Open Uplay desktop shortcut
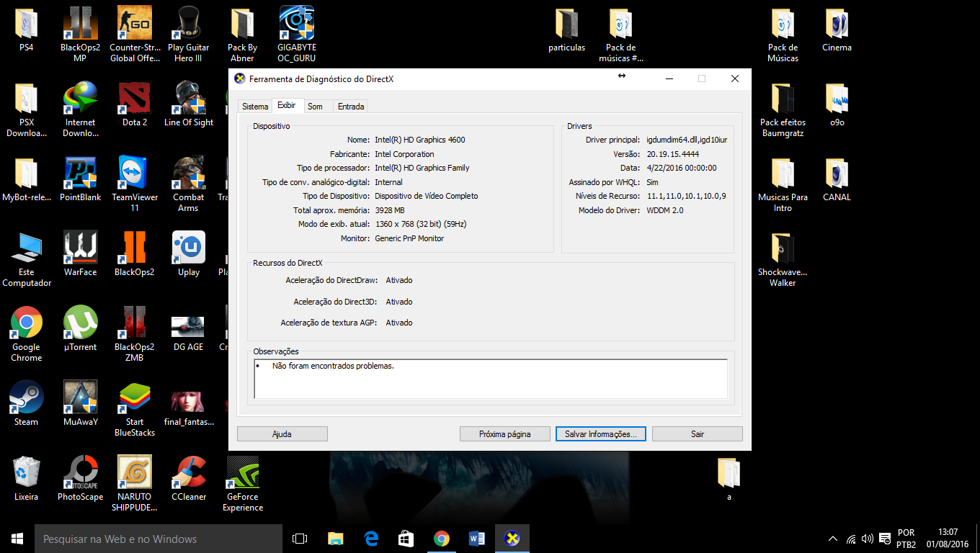 (x=189, y=254)
